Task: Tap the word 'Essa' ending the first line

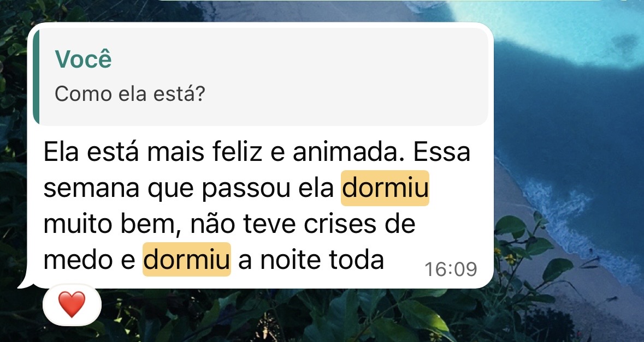Action: tap(441, 152)
